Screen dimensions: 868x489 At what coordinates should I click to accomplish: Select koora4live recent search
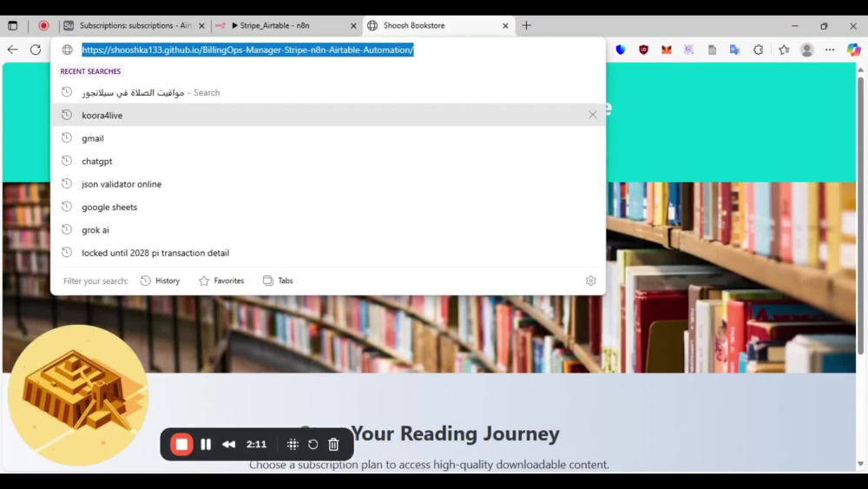click(x=328, y=116)
